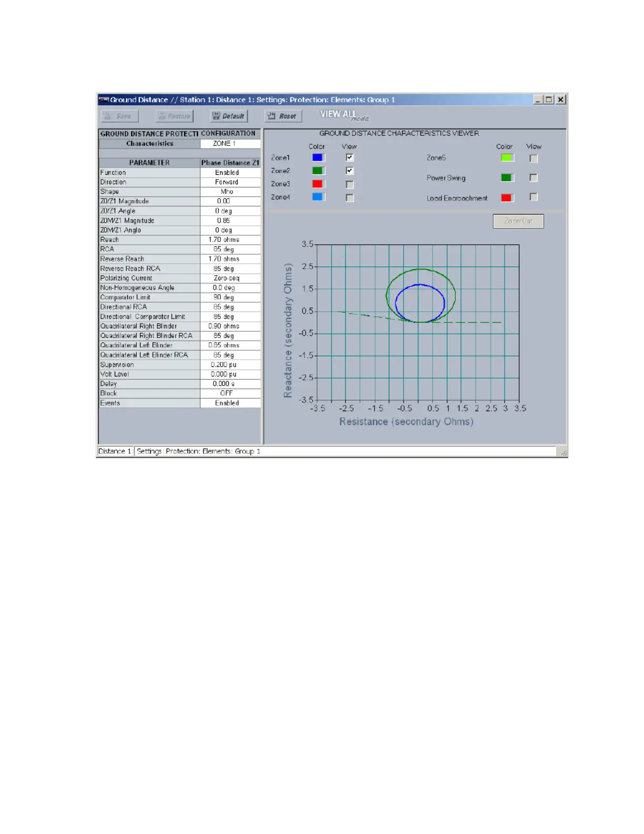
Task: Edit the Delay value 0.000 s
Action: tap(230, 384)
